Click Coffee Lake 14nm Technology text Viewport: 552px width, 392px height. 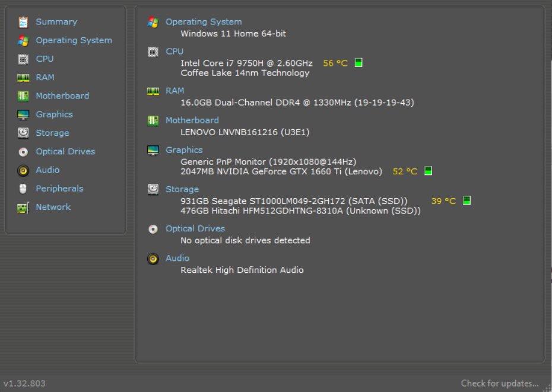245,73
